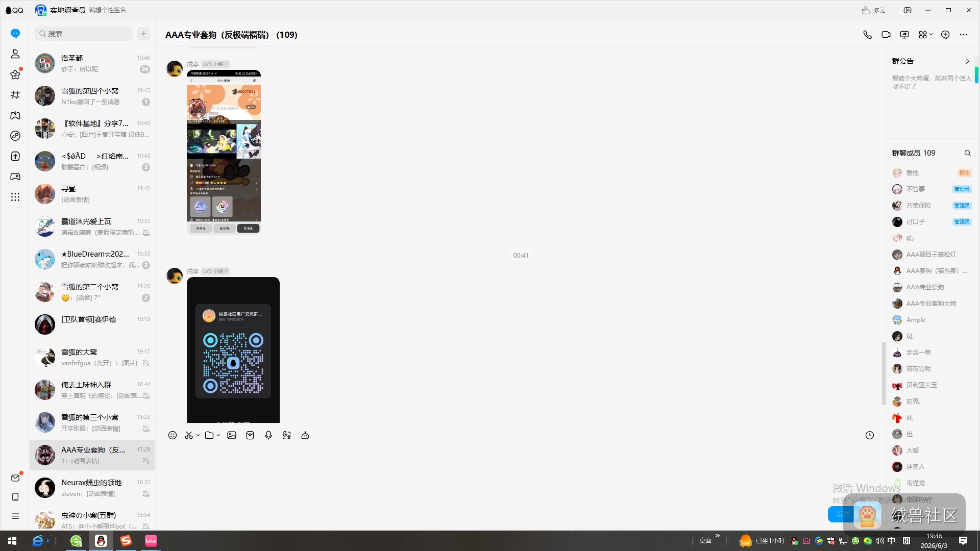The width and height of the screenshot is (980, 551).
Task: Click the 搜索 search field
Action: click(84, 34)
